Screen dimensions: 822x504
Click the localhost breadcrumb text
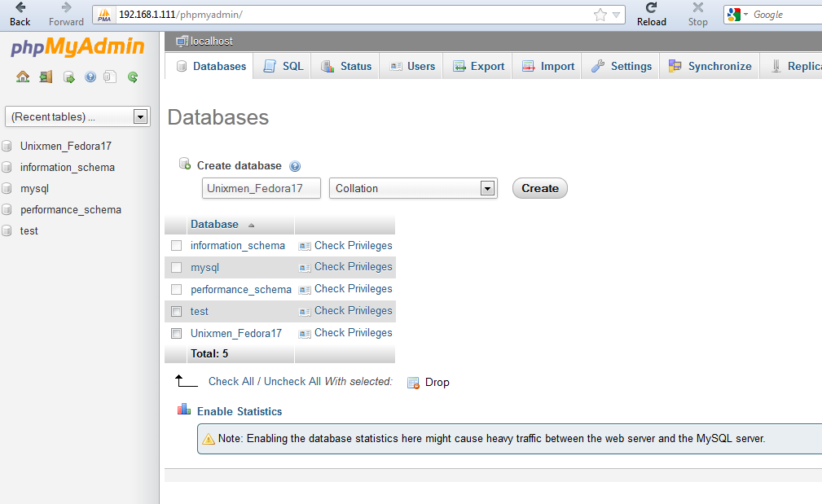pyautogui.click(x=211, y=42)
